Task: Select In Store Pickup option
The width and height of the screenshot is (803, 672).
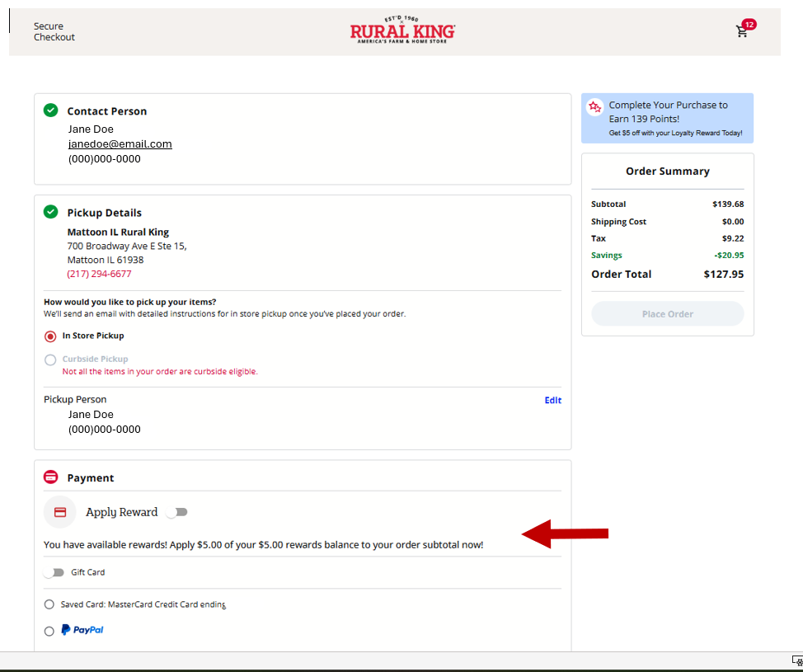Action: pos(50,336)
